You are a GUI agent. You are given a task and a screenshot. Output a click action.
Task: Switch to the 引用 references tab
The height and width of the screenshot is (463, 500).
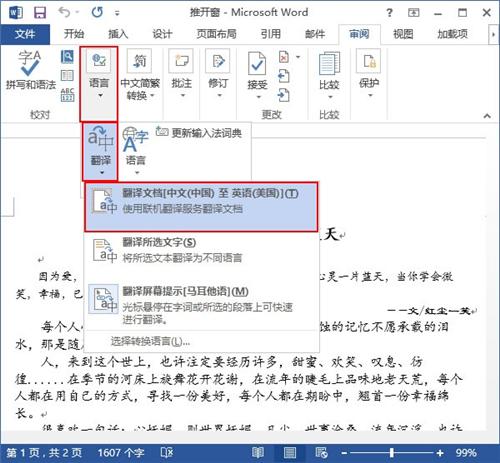270,34
